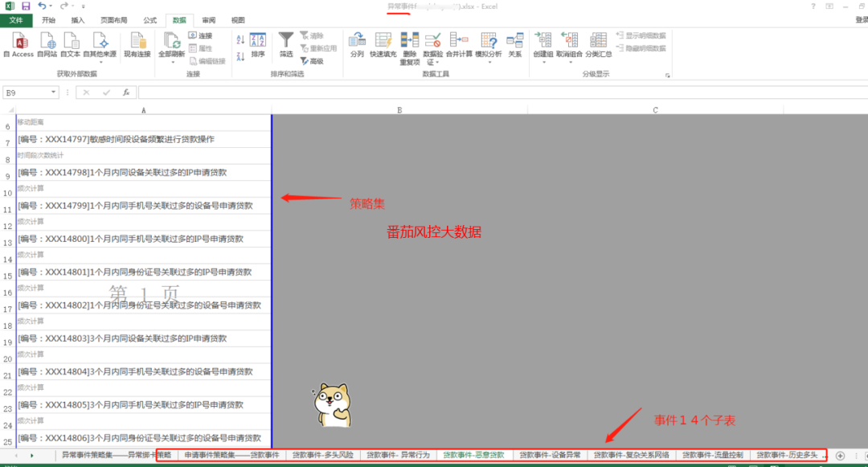Add a new sheet with plus button
This screenshot has width=868, height=467.
[840, 456]
